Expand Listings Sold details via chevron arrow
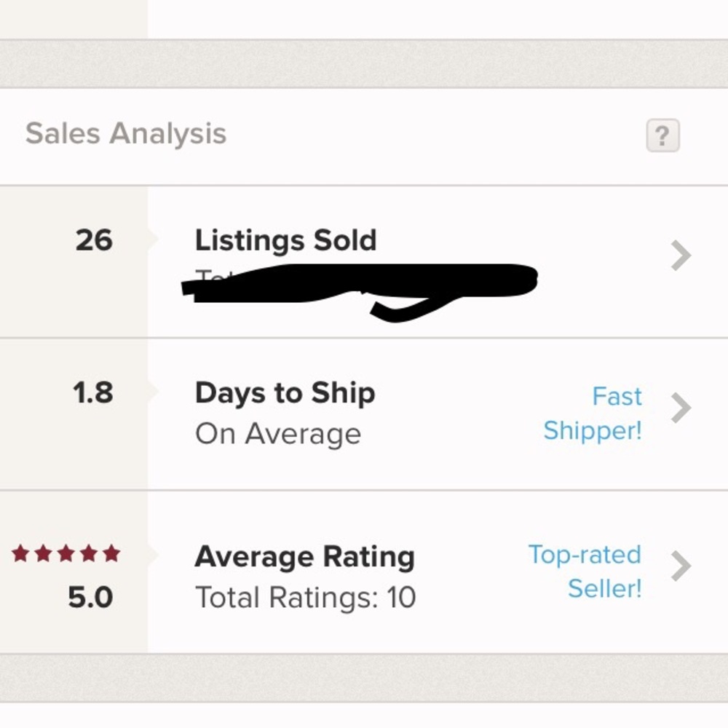728x728 pixels. pyautogui.click(x=681, y=256)
